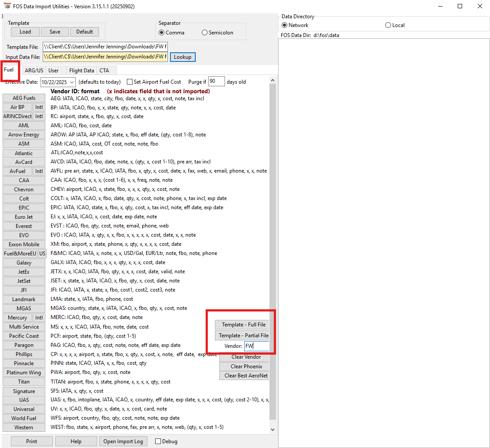Screen dimensions: 490x448
Task: Click the Lookup button
Action: pyautogui.click(x=183, y=57)
